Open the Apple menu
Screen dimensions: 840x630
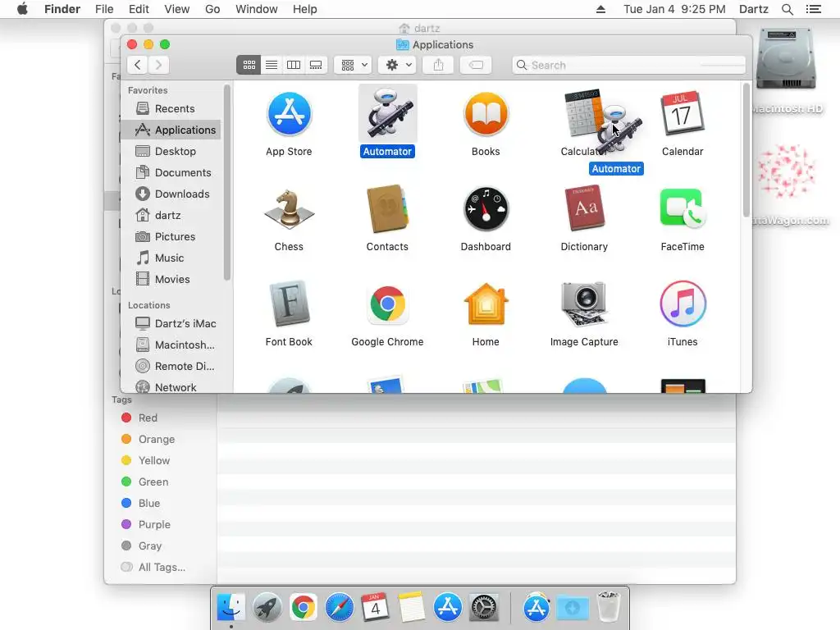pyautogui.click(x=22, y=9)
